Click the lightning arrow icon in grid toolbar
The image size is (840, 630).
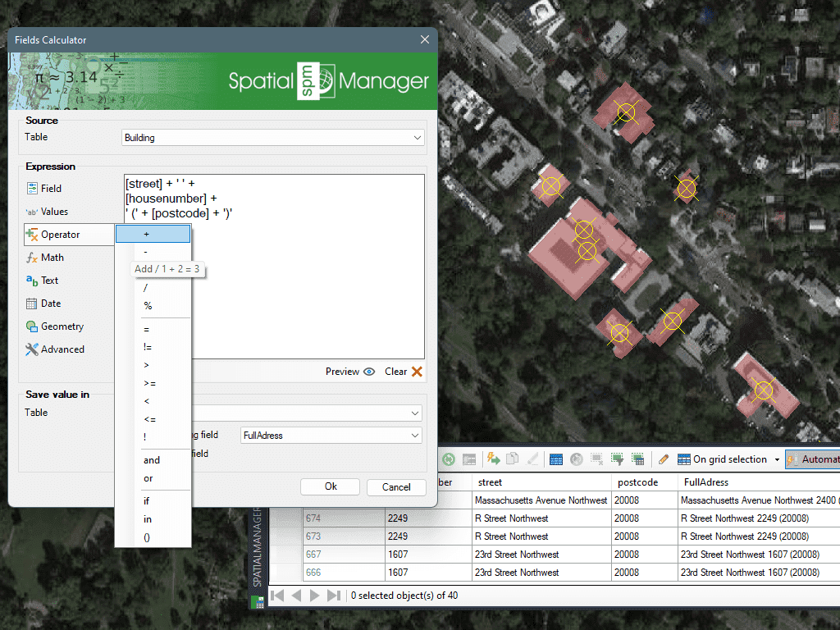493,459
